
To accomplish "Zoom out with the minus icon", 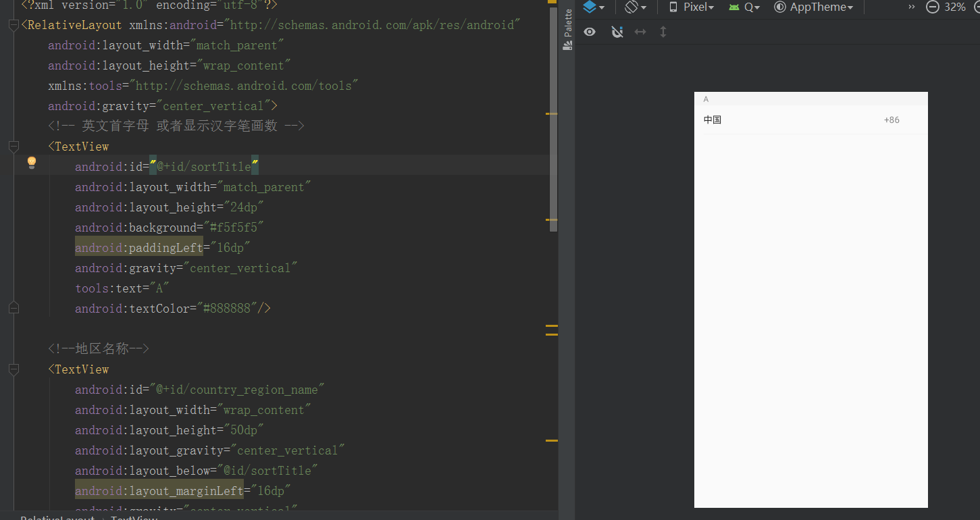I will click(x=933, y=7).
